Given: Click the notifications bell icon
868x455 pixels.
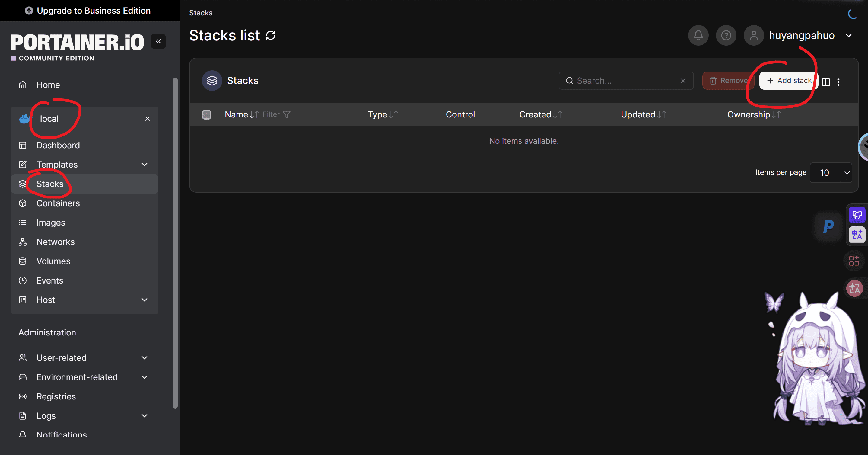Looking at the screenshot, I should 698,35.
